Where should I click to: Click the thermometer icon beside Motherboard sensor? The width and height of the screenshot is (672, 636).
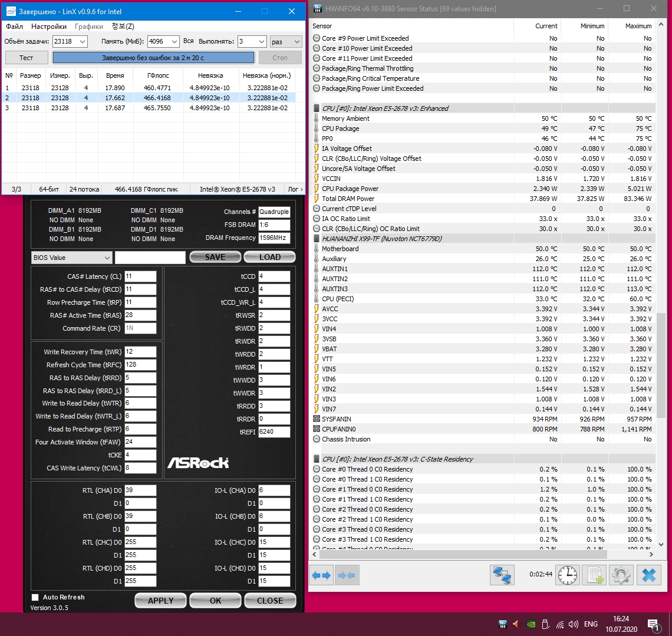(x=317, y=249)
